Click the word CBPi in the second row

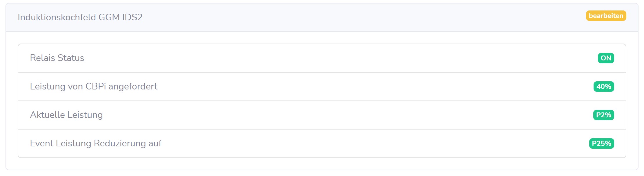(x=96, y=87)
